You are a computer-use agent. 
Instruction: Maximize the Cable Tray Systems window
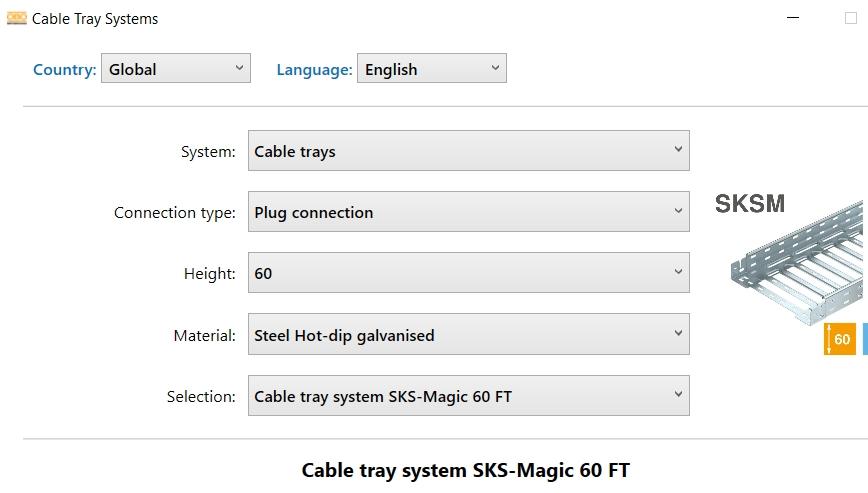click(851, 18)
